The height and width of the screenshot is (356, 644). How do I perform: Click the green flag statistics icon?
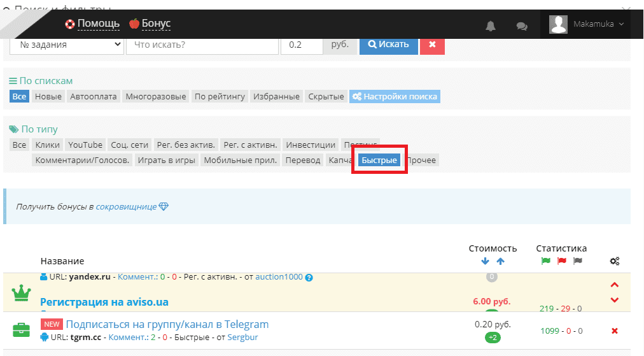545,261
